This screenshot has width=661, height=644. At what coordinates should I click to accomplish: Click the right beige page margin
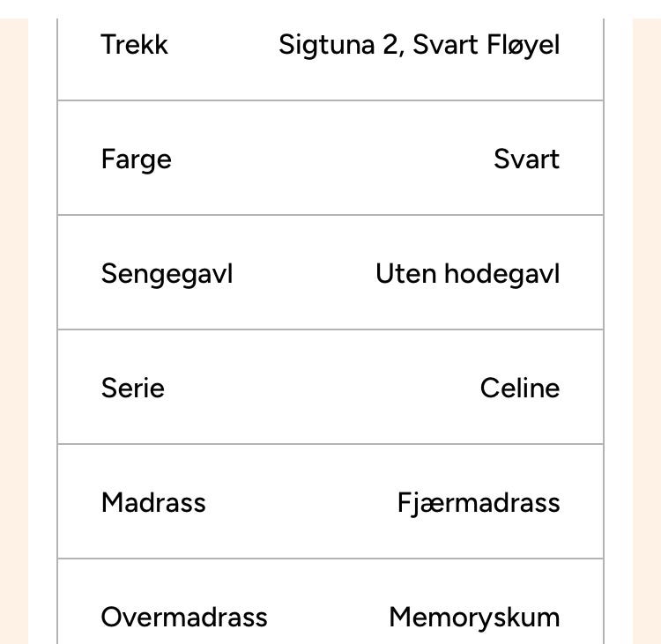click(x=647, y=331)
